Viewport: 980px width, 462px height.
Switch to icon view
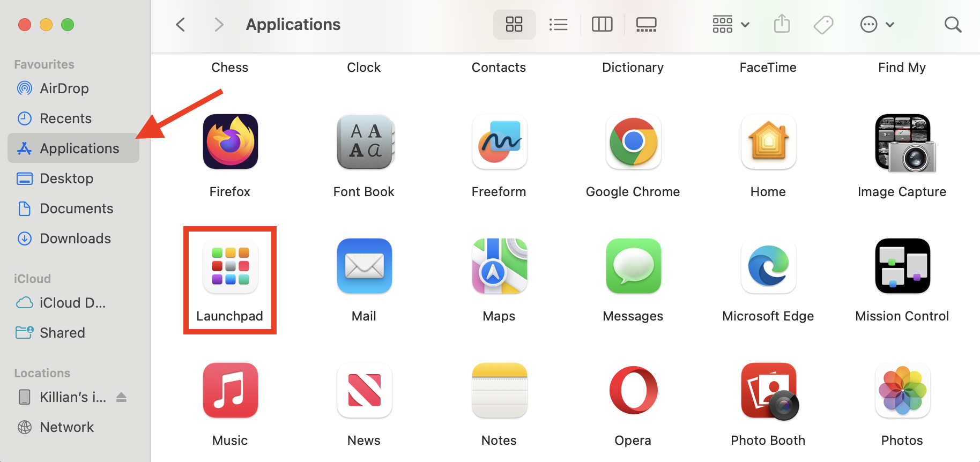click(x=514, y=24)
